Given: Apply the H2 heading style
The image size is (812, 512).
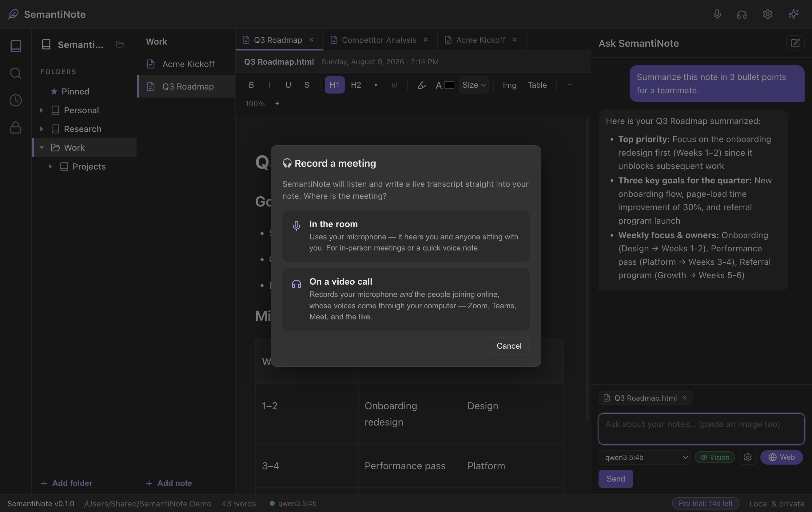Looking at the screenshot, I should point(356,85).
